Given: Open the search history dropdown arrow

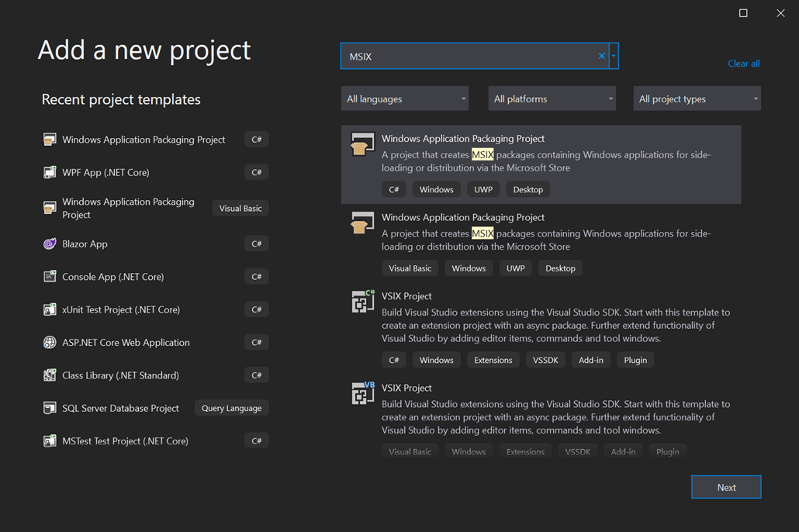Looking at the screenshot, I should click(x=614, y=56).
